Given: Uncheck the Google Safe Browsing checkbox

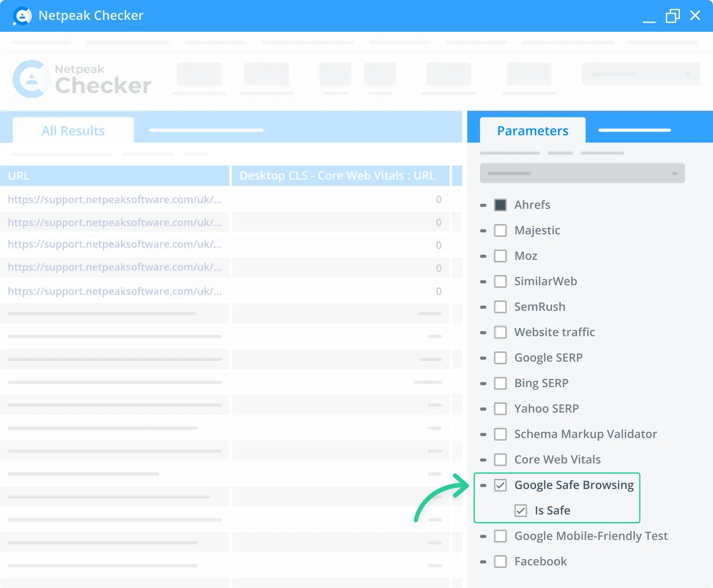Looking at the screenshot, I should click(x=500, y=485).
